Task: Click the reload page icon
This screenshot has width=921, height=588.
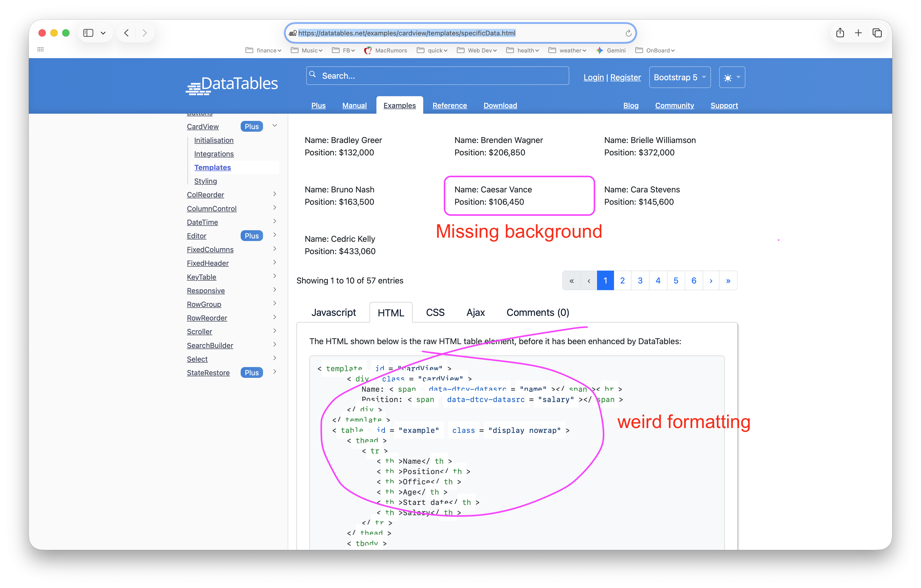Action: coord(628,33)
